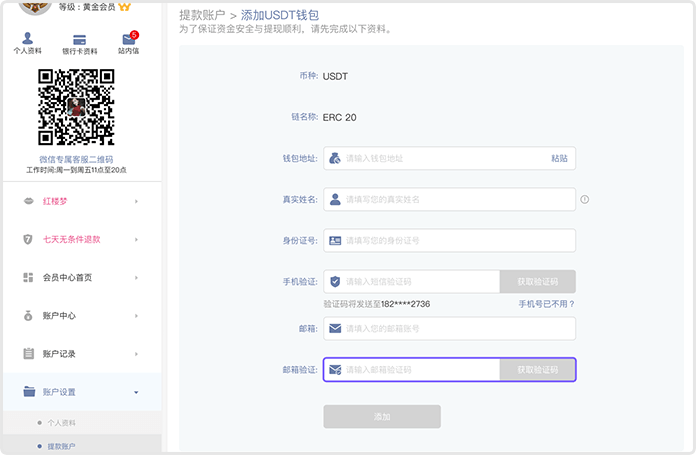The height and width of the screenshot is (455, 696).
Task: Open 账户中心 menu item
Action: [x=82, y=316]
